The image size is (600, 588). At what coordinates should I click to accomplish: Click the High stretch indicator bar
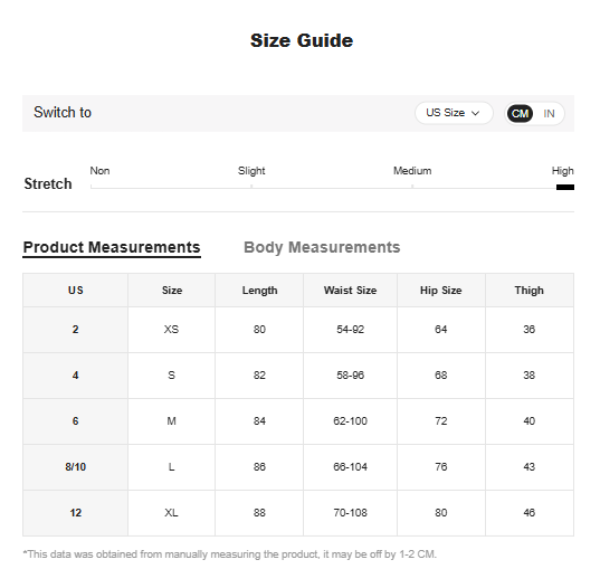tap(565, 187)
